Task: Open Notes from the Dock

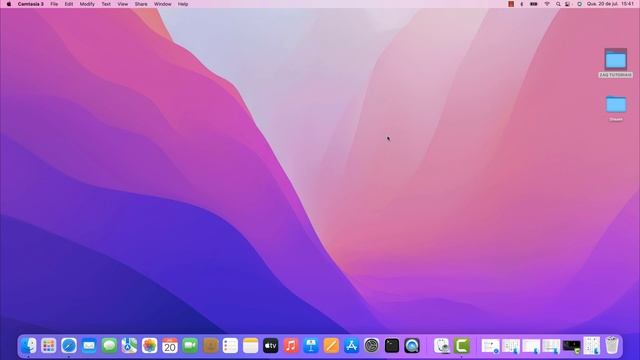Action: coord(251,346)
